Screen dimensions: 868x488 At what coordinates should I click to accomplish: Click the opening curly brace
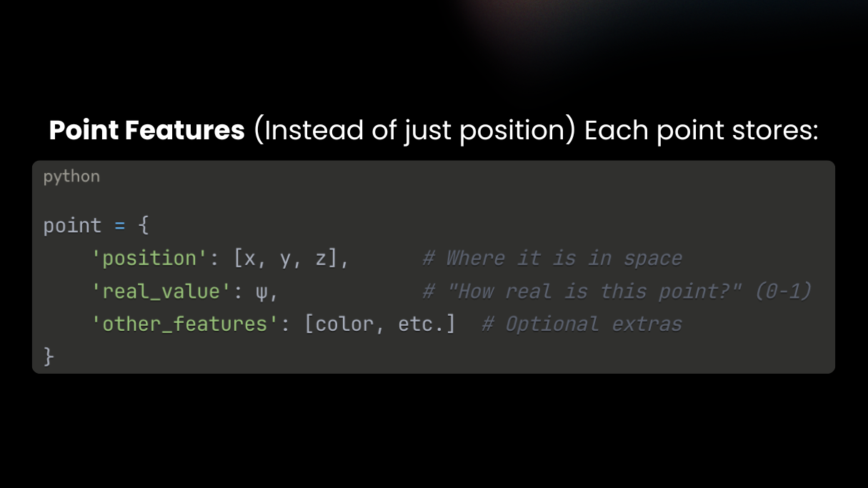[143, 226]
